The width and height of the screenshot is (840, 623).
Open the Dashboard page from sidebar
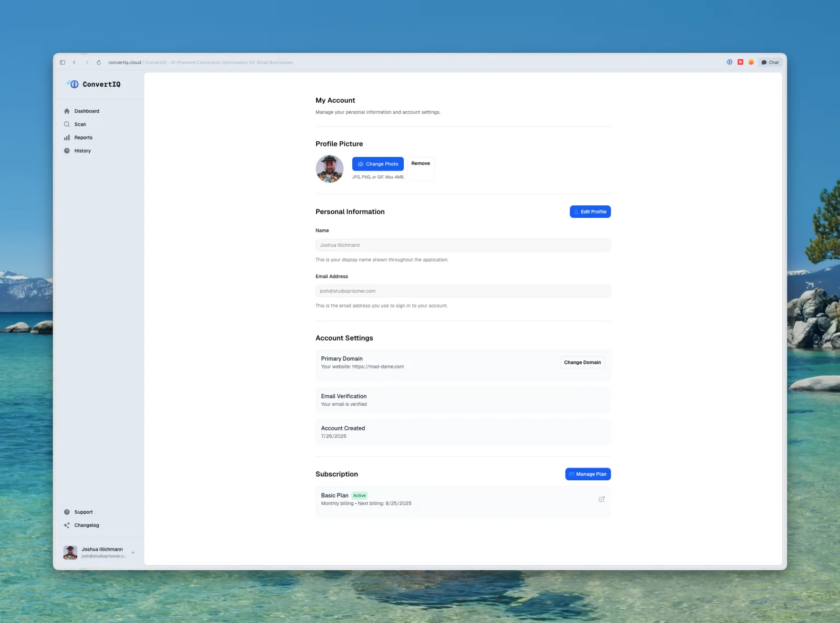point(87,111)
